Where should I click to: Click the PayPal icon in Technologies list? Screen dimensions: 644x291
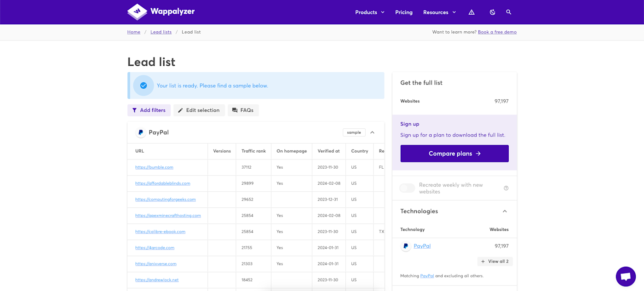point(405,246)
